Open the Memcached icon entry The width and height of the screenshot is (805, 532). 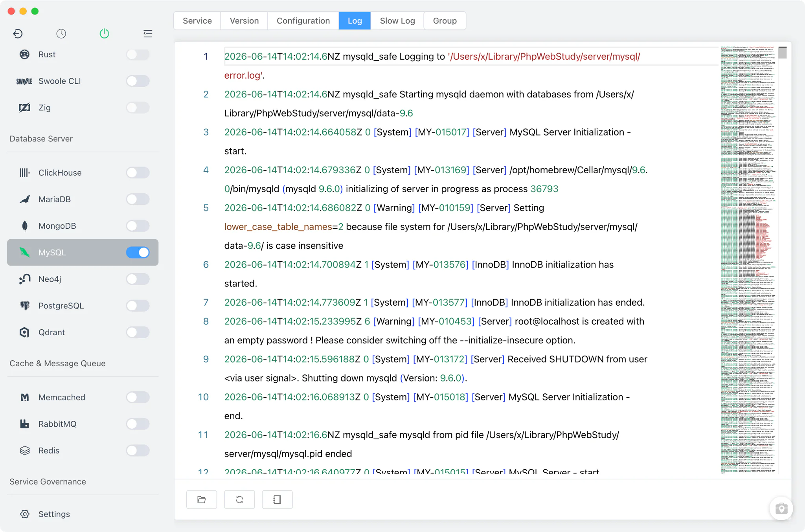click(x=25, y=397)
